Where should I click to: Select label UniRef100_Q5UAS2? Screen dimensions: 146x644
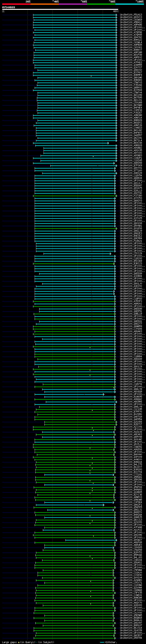click(131, 562)
